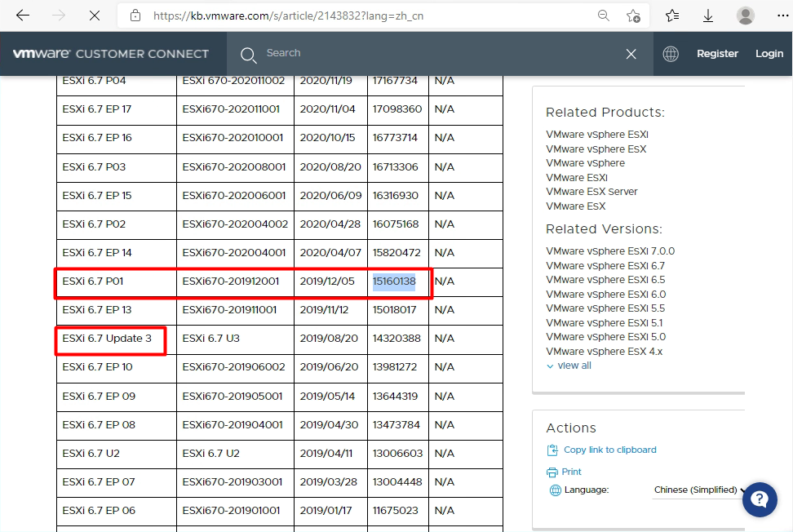Open the globe language selector

(x=671, y=54)
